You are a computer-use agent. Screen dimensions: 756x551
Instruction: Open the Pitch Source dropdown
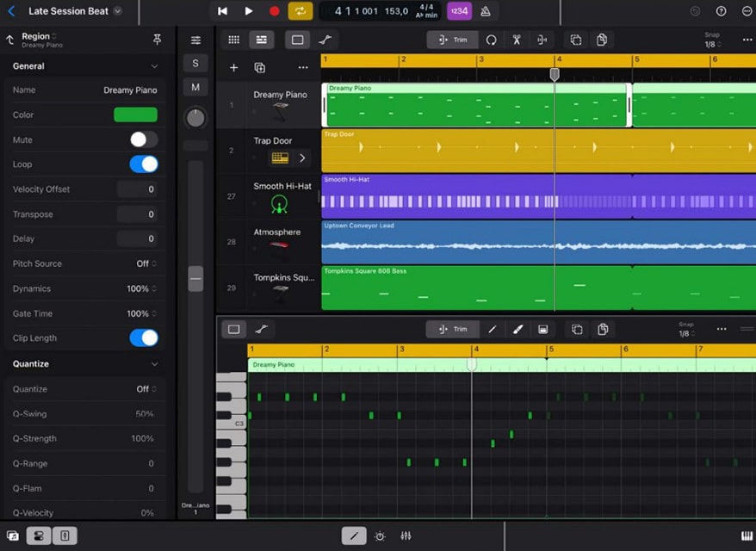[146, 263]
